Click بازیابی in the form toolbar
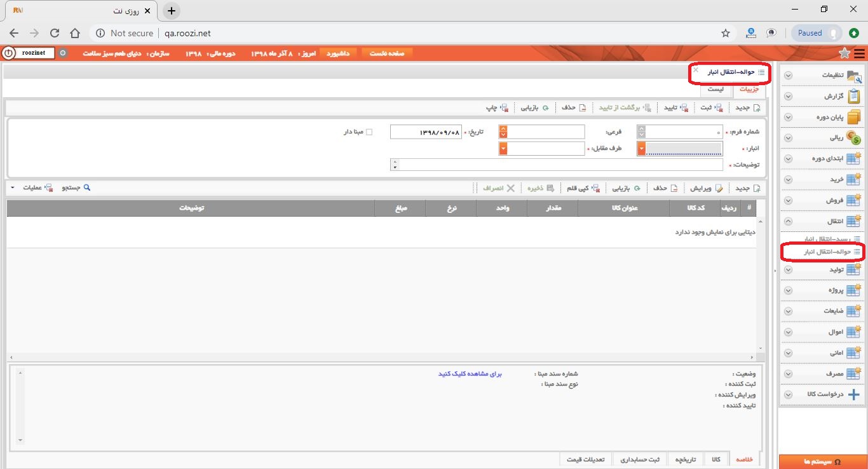 click(535, 108)
